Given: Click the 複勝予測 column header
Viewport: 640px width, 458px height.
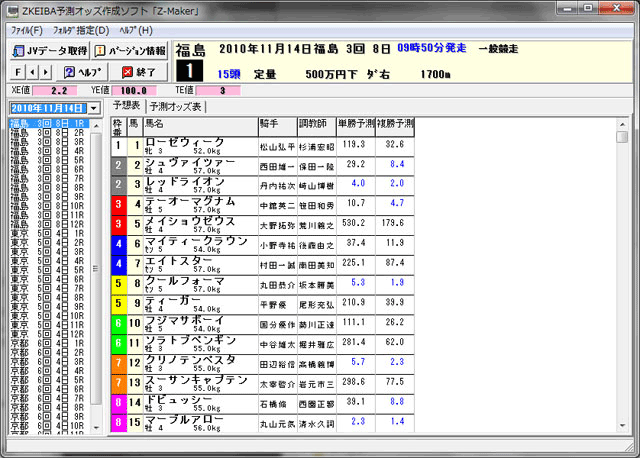Looking at the screenshot, I should (x=395, y=127).
